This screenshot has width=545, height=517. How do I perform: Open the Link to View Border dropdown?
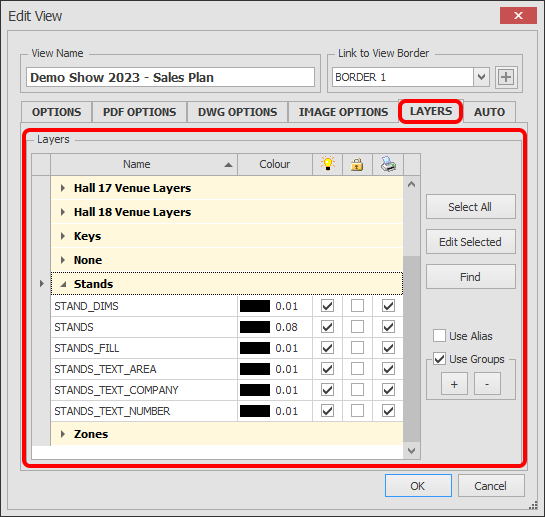coord(481,77)
